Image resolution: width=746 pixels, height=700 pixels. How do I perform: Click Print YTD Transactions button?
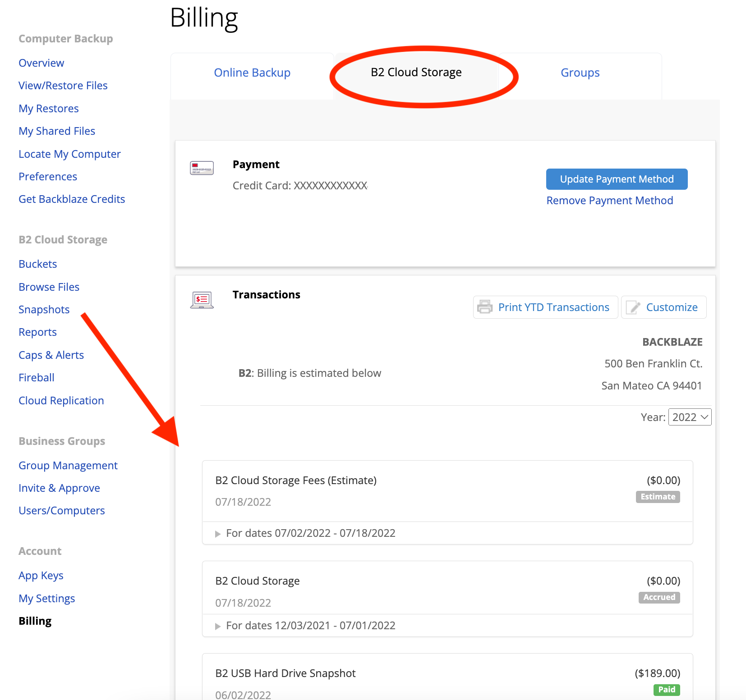pos(545,307)
